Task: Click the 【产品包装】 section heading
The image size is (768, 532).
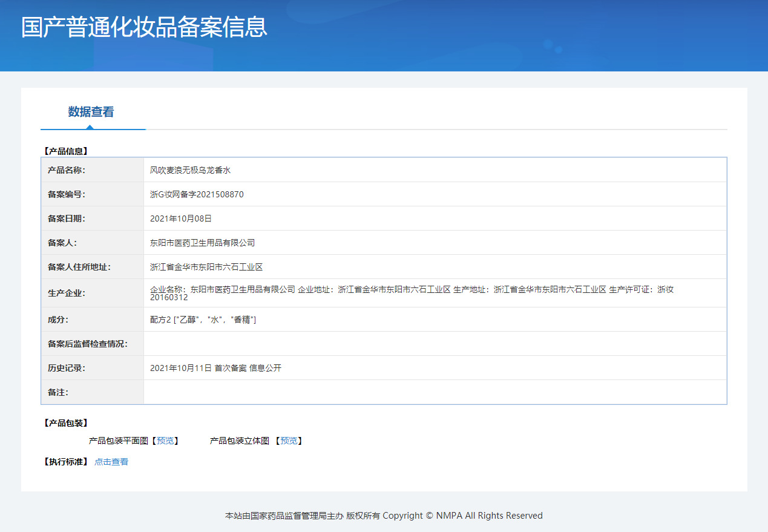Action: coord(65,423)
